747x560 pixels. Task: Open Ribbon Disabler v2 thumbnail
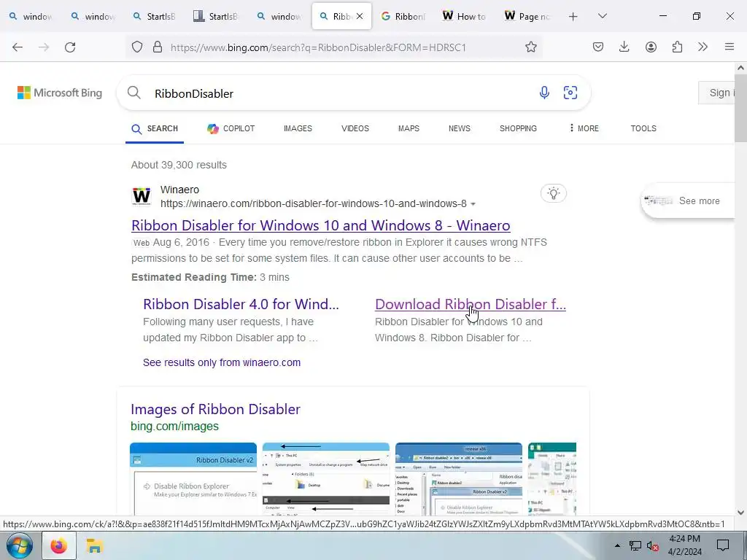point(193,478)
